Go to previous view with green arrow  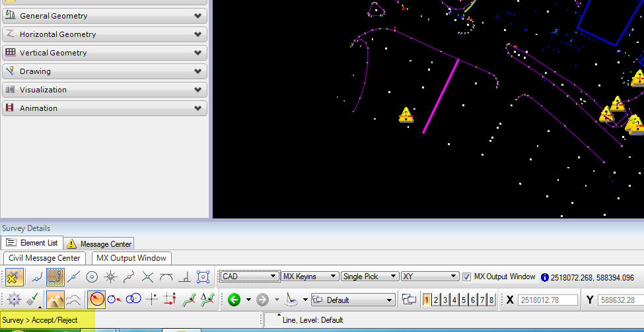pyautogui.click(x=234, y=300)
